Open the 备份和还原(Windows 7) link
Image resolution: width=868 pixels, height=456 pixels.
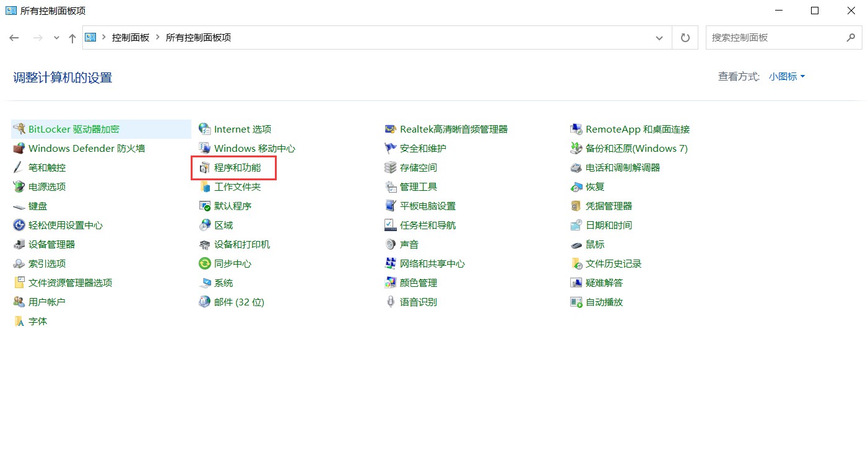click(636, 149)
